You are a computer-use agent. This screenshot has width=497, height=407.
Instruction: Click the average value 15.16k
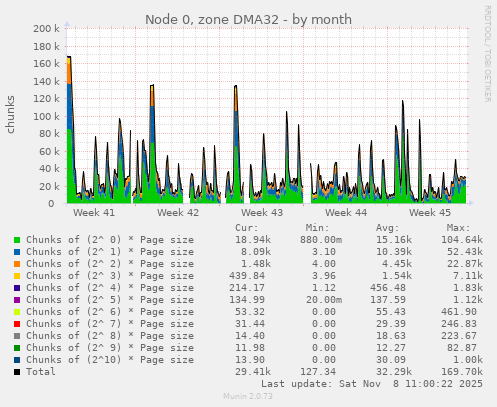coord(394,240)
